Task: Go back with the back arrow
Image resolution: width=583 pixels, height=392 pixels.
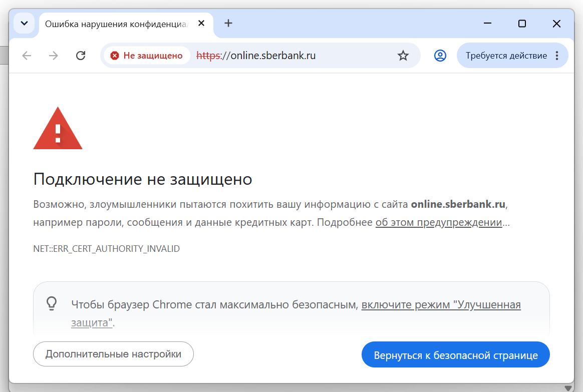Action: pyautogui.click(x=27, y=56)
